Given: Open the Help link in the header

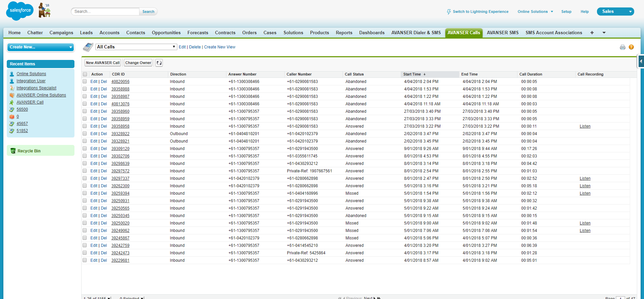Looking at the screenshot, I should (585, 12).
